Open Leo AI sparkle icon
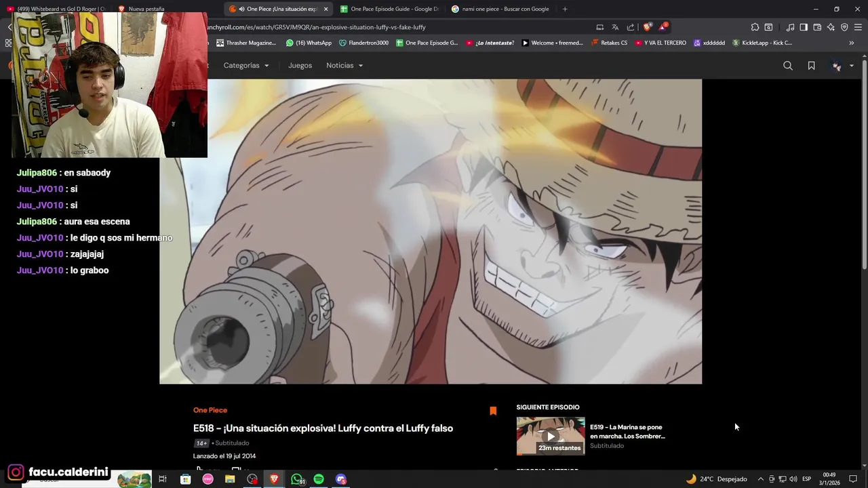Screen dimensions: 868x488 pyautogui.click(x=831, y=27)
